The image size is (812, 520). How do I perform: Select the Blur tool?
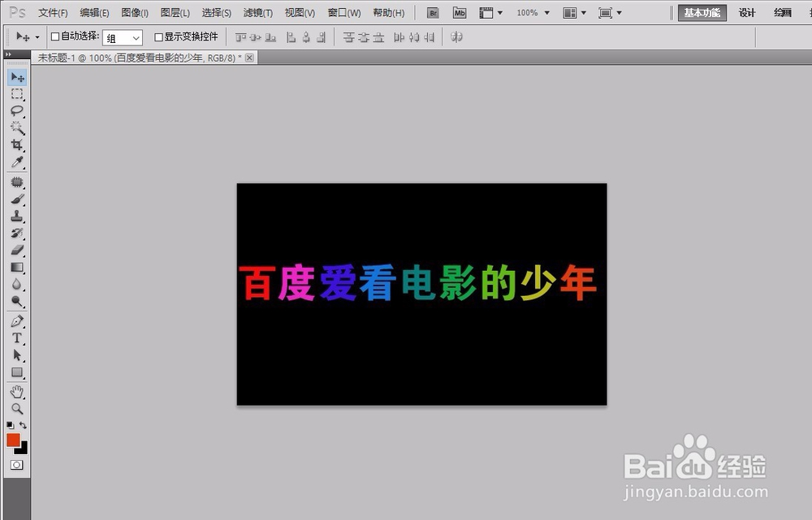17,285
